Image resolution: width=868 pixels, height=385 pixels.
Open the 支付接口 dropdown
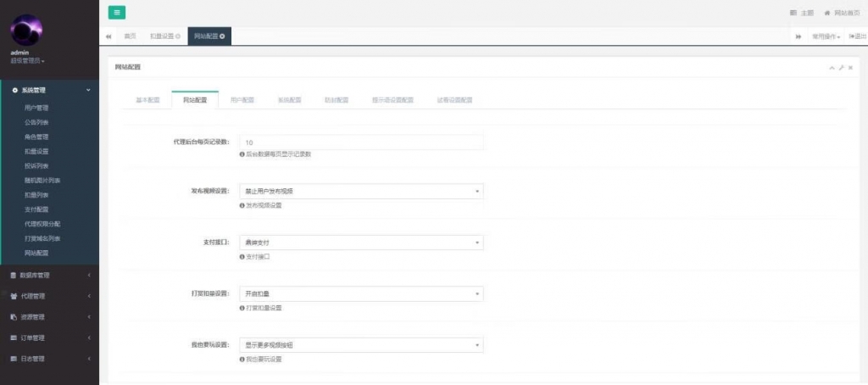click(x=361, y=243)
